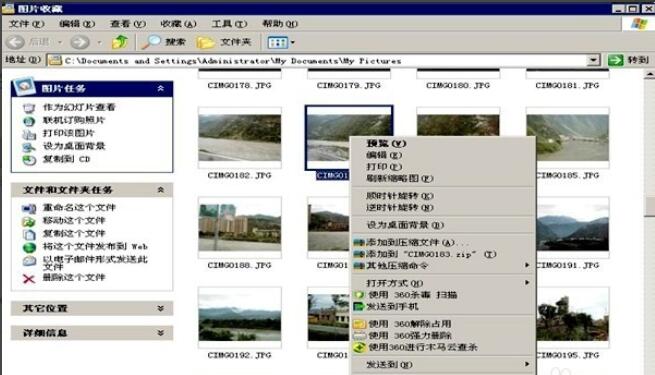Click the 打印该图片 printer icon
Image resolution: width=655 pixels, height=375 pixels.
(x=29, y=134)
